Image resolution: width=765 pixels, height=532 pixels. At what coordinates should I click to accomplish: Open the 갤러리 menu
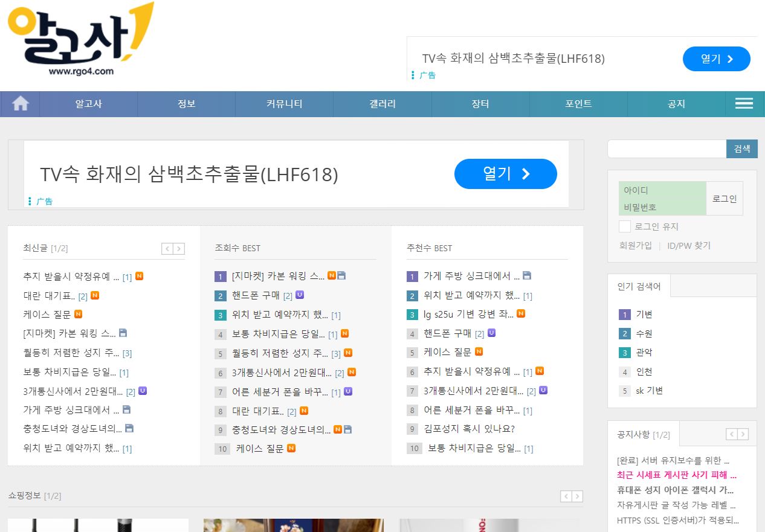click(x=382, y=104)
